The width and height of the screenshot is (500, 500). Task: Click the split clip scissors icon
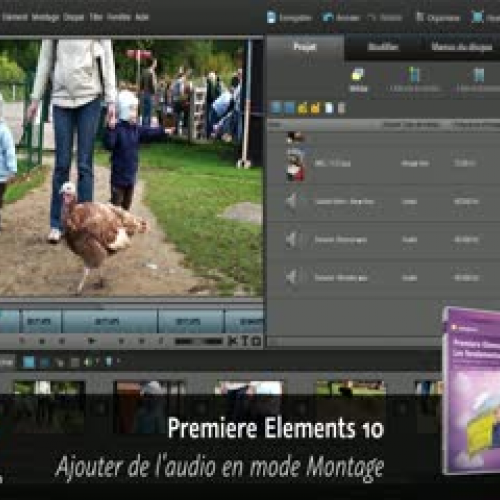pyautogui.click(x=233, y=341)
